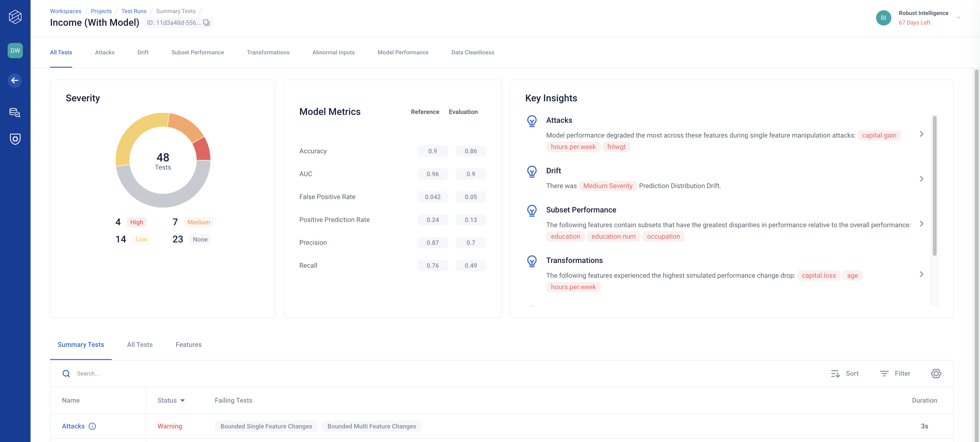Click the None severity badge
Screen dimensions: 980x442
pos(200,239)
